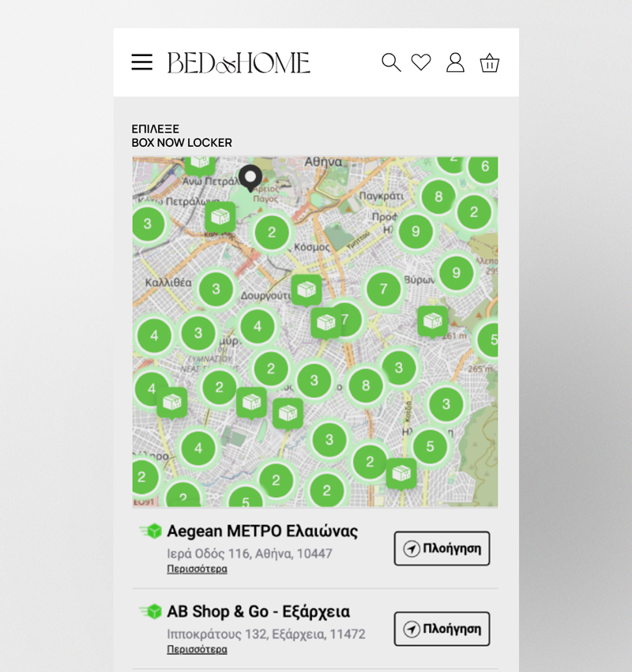
Task: Expand the map cluster numbered 6
Action: (484, 167)
